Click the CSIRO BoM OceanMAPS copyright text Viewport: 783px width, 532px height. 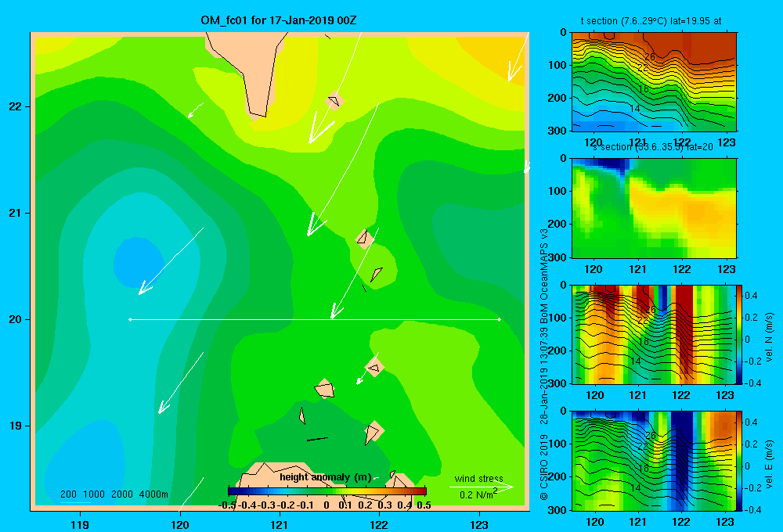click(x=544, y=365)
